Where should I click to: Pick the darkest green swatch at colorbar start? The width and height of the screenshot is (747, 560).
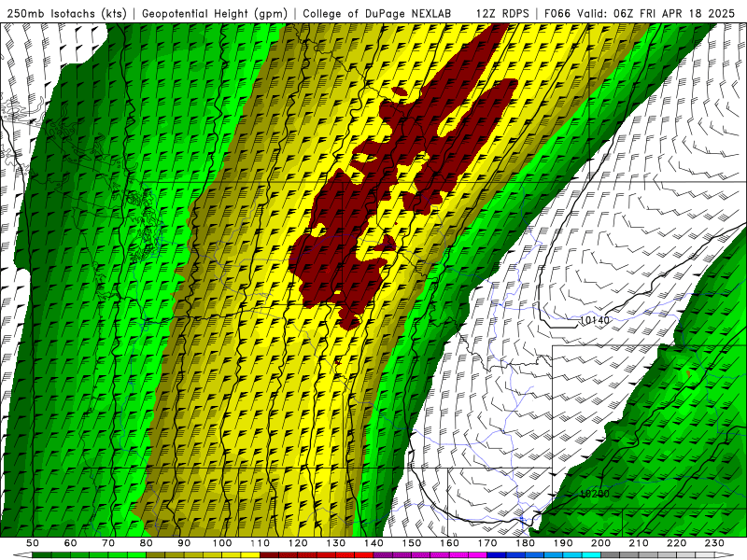click(x=41, y=555)
